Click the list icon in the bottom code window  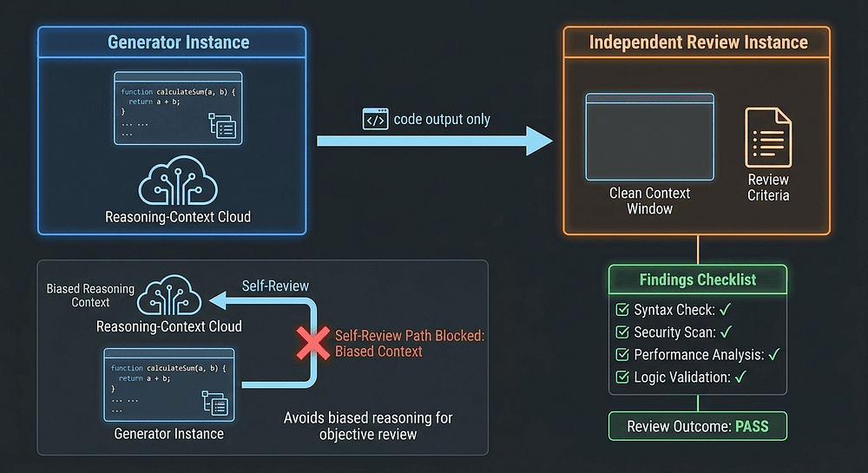point(214,403)
